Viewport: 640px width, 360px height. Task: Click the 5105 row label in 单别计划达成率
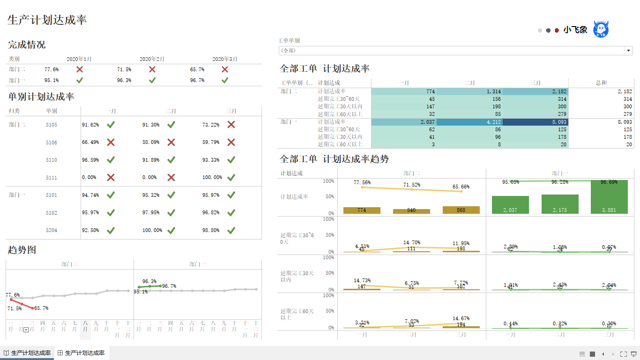(51, 124)
